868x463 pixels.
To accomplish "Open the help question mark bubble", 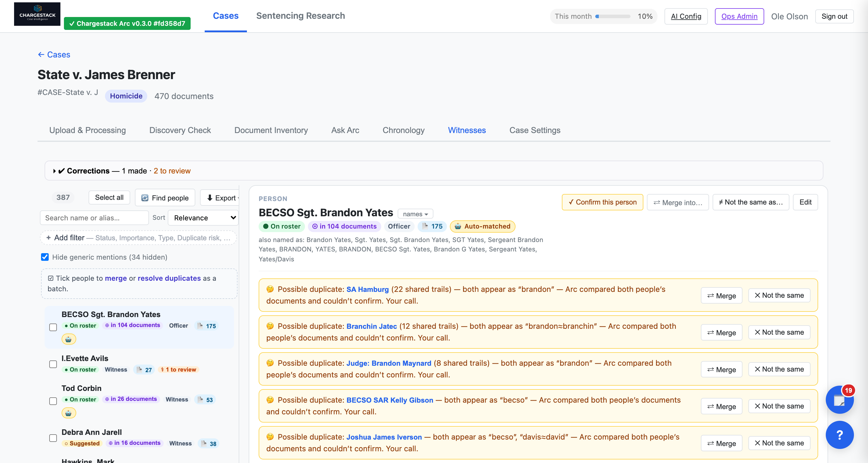I will click(x=839, y=435).
